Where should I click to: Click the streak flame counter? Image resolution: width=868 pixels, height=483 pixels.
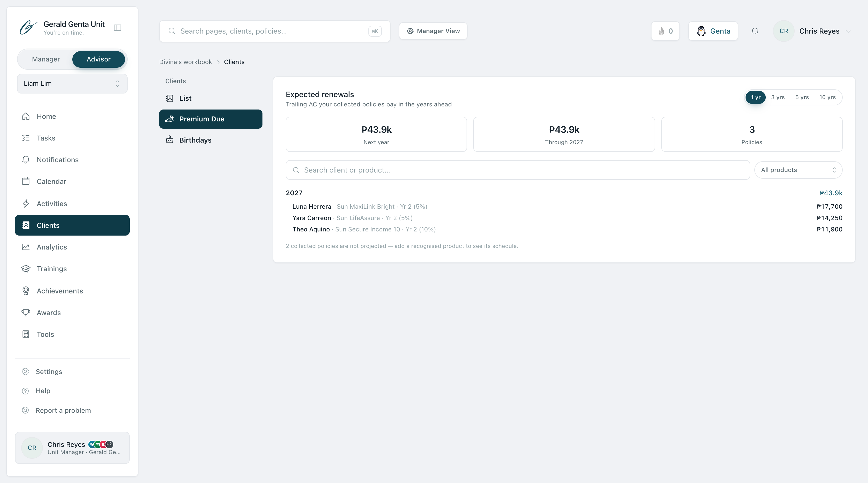pyautogui.click(x=665, y=31)
